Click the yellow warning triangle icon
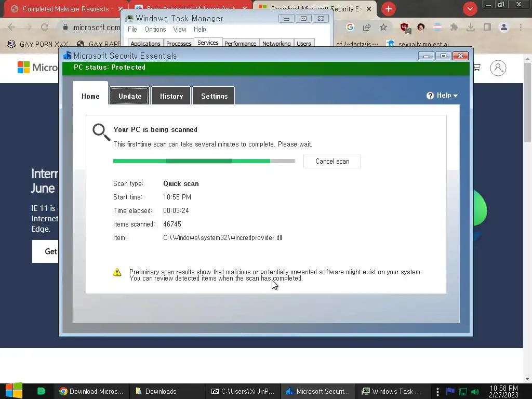 [117, 272]
